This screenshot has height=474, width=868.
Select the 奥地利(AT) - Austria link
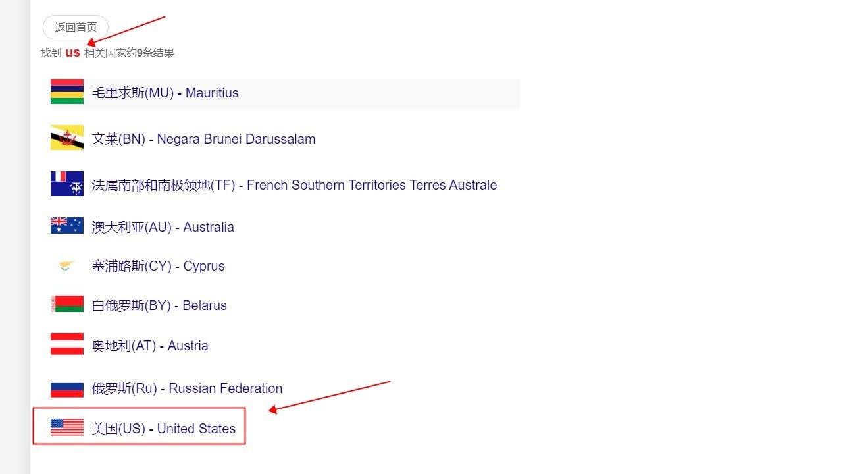coord(150,346)
